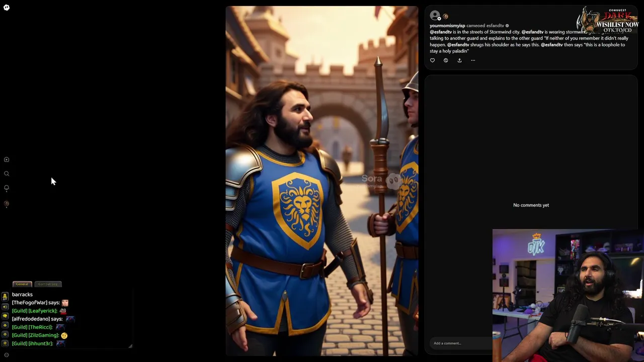This screenshot has width=644, height=362.
Task: Open your profile avatar in sidebar
Action: 7,204
